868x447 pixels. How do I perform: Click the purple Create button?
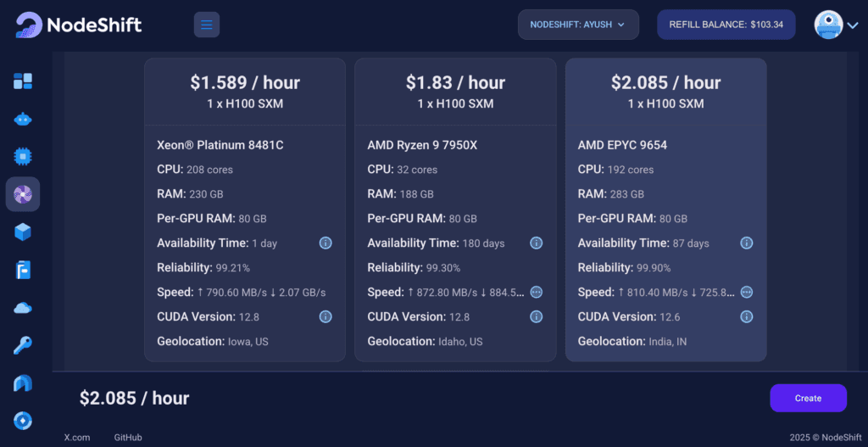808,398
